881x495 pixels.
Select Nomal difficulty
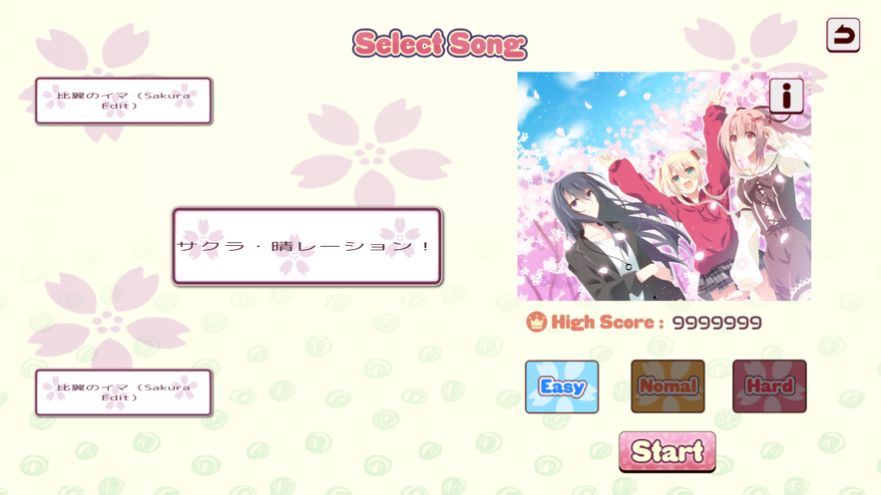pyautogui.click(x=667, y=387)
